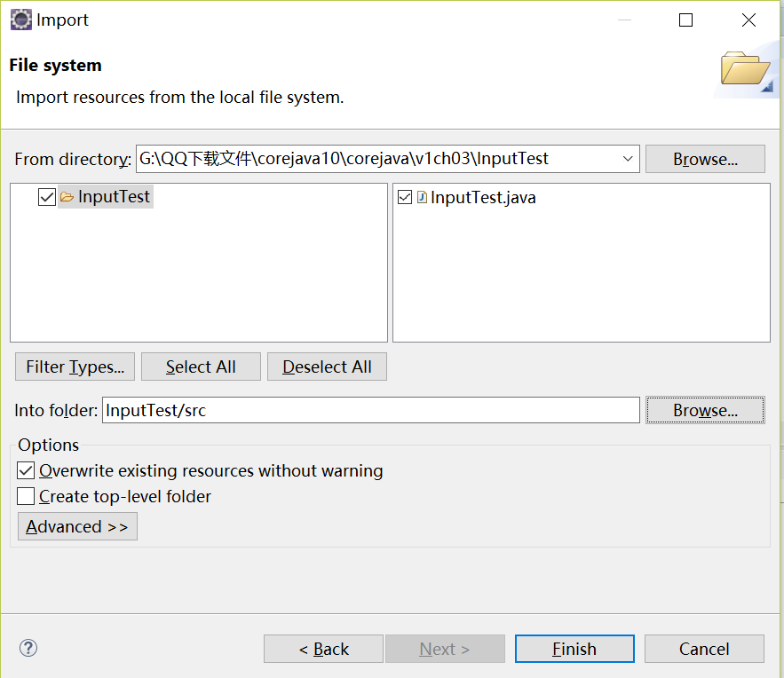Select the InputTest.java file name
This screenshot has height=678, width=784.
[x=483, y=197]
